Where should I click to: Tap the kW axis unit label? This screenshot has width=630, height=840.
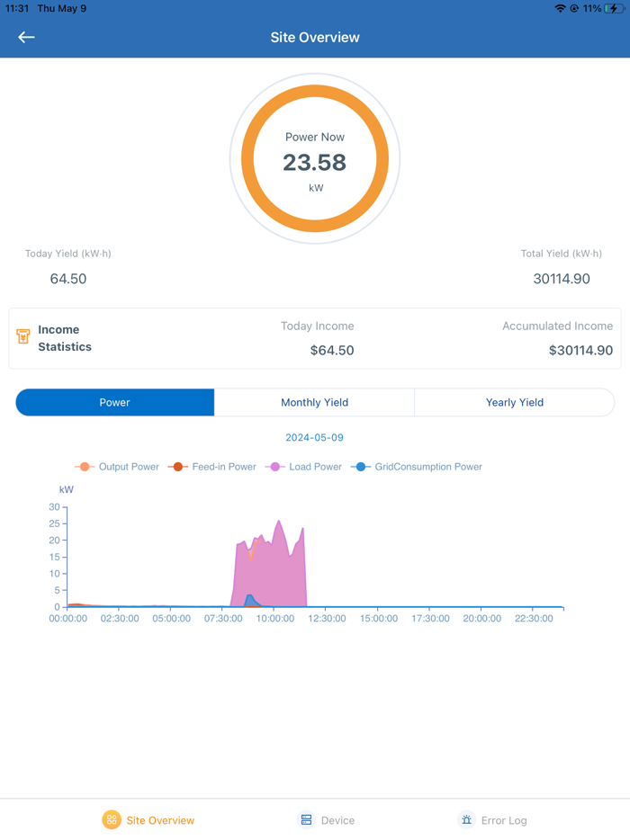point(66,489)
